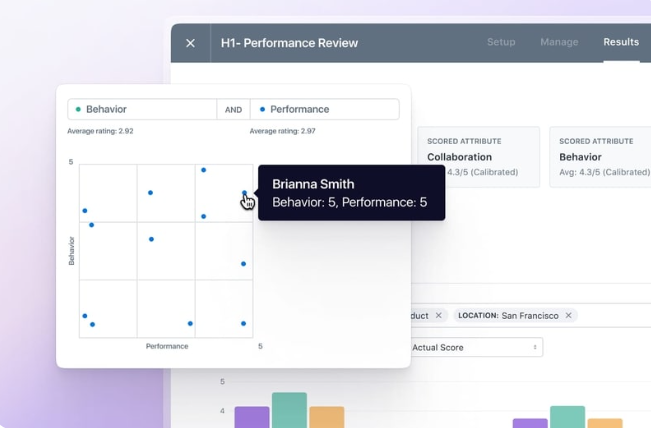Remove the LOCATION: San Francisco filter

(568, 315)
